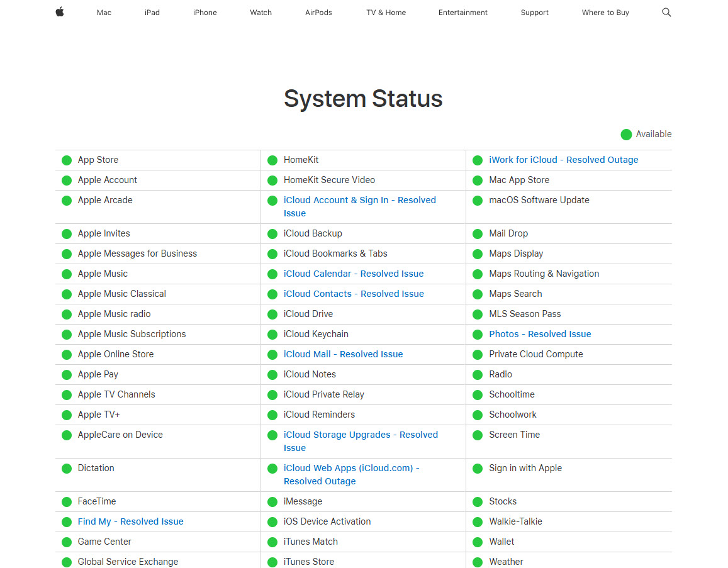The height and width of the screenshot is (568, 728).
Task: Open search with the magnifying glass icon
Action: click(666, 13)
